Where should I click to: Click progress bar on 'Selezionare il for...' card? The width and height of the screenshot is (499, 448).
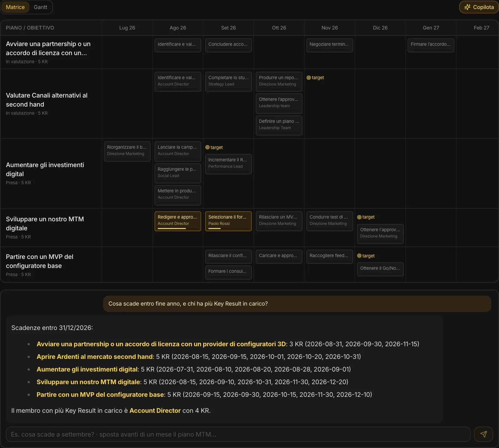[228, 228]
